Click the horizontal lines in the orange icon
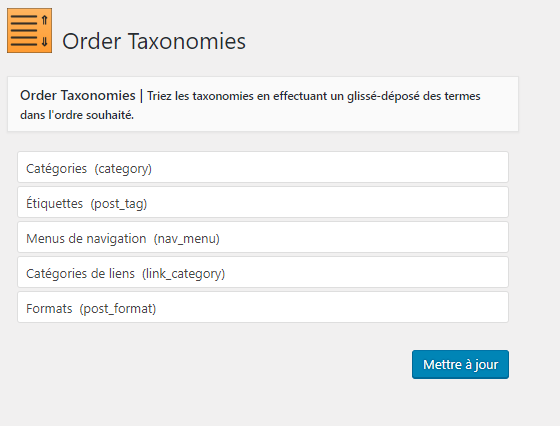This screenshot has width=560, height=426. tap(24, 31)
